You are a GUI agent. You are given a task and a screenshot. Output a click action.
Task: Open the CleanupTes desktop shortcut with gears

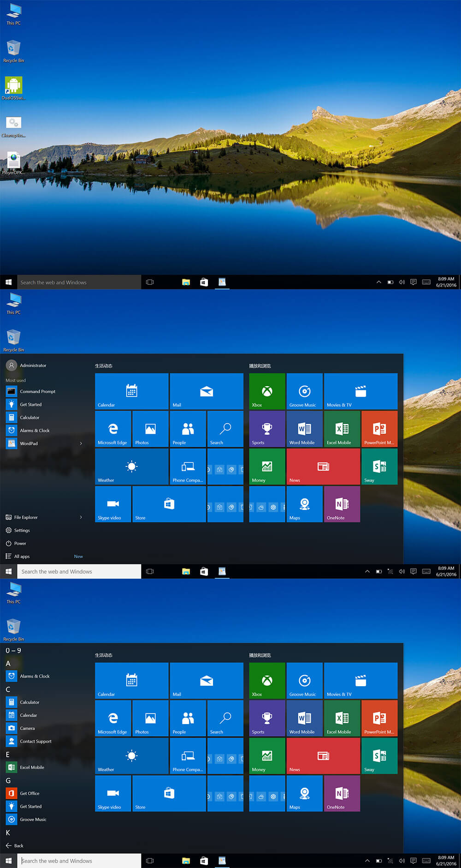[13, 126]
